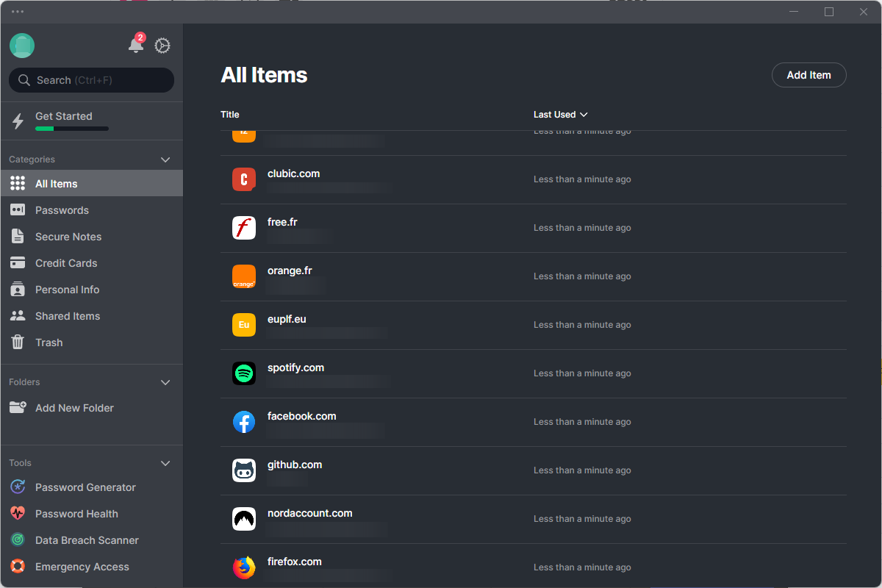882x588 pixels.
Task: Go to Secure Notes category
Action: click(68, 237)
